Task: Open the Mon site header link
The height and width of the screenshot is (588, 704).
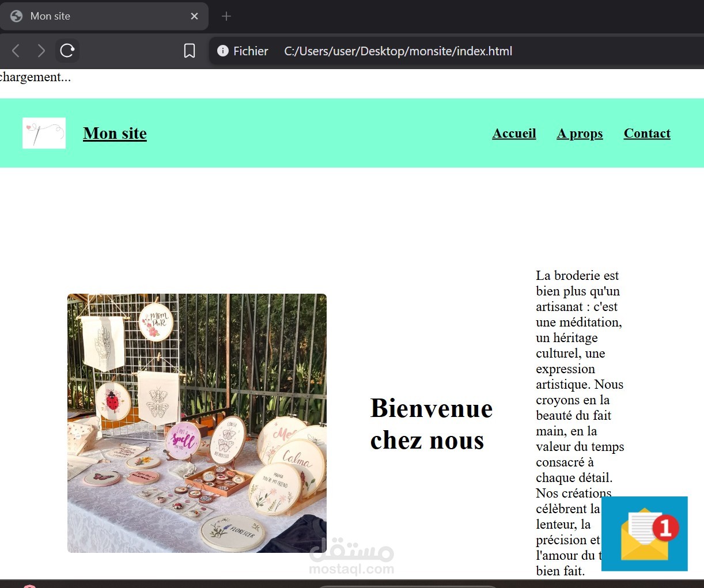Action: coord(115,133)
